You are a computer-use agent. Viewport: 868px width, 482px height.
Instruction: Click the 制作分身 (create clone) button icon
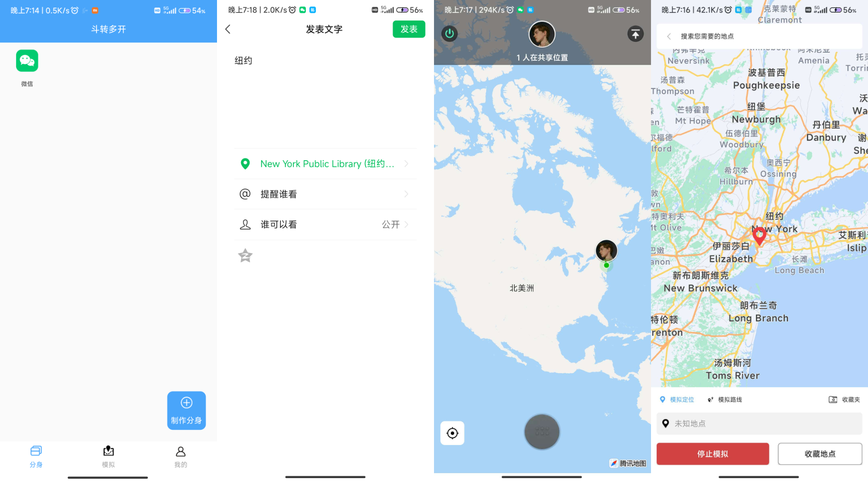[185, 411]
